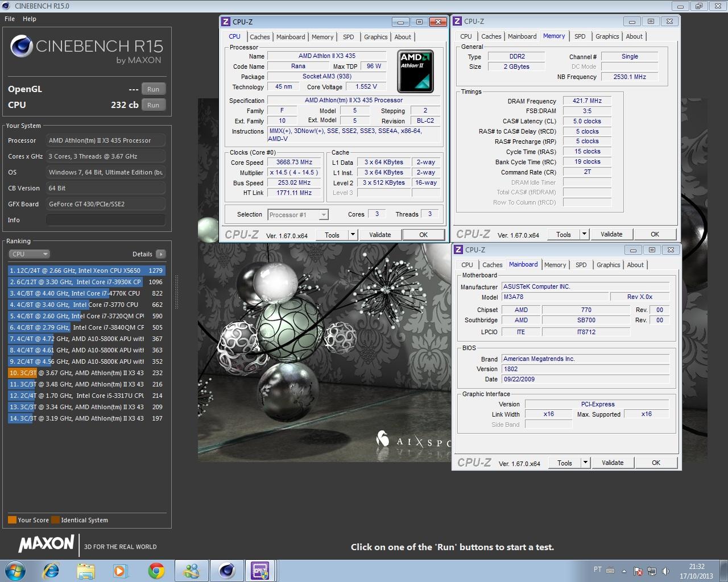This screenshot has height=582, width=728.
Task: Click Validate in CPU window
Action: click(380, 235)
